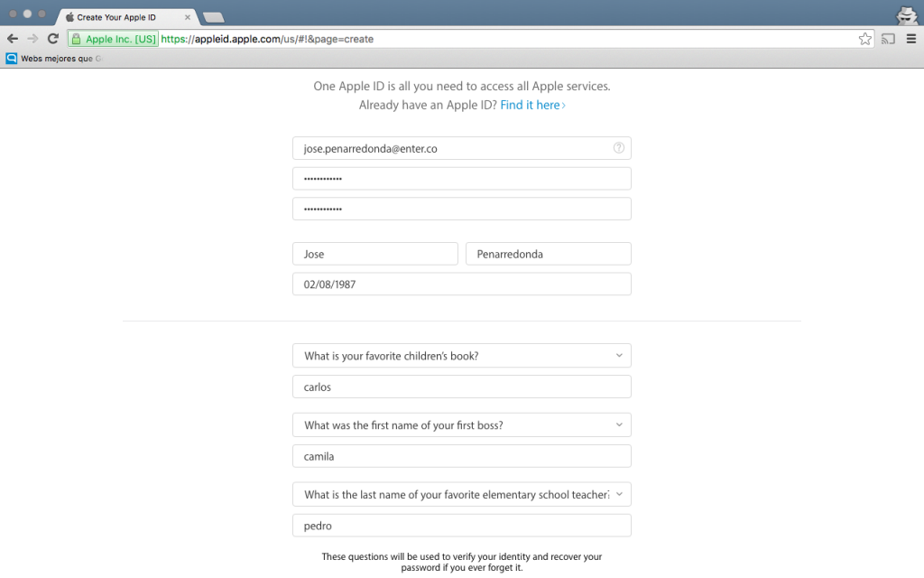Bookmark this page with the star icon
This screenshot has height=578, width=924.
tap(864, 39)
